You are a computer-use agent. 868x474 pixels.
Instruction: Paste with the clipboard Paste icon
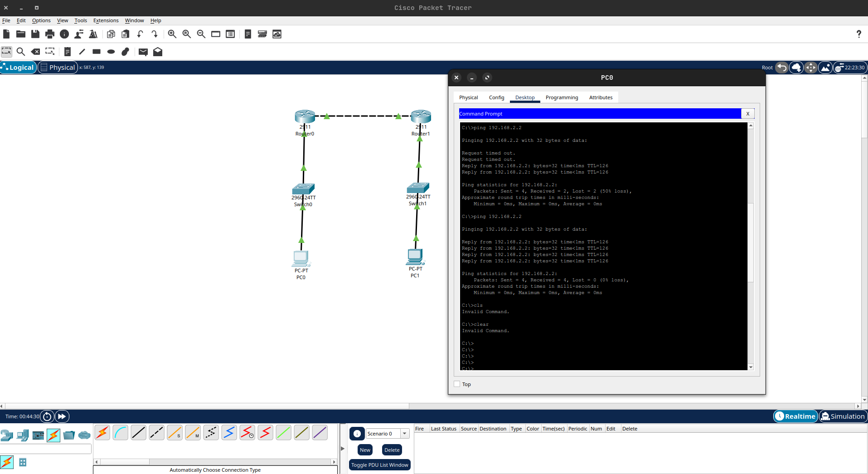(x=126, y=34)
